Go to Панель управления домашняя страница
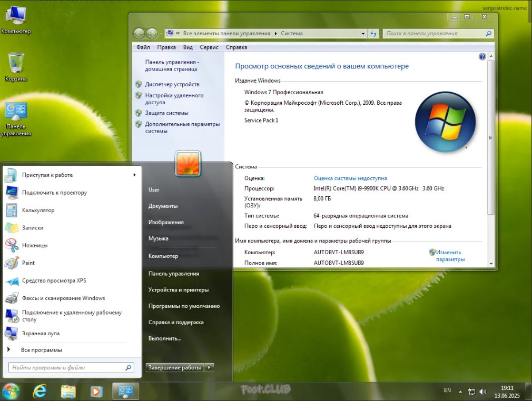 (172, 65)
